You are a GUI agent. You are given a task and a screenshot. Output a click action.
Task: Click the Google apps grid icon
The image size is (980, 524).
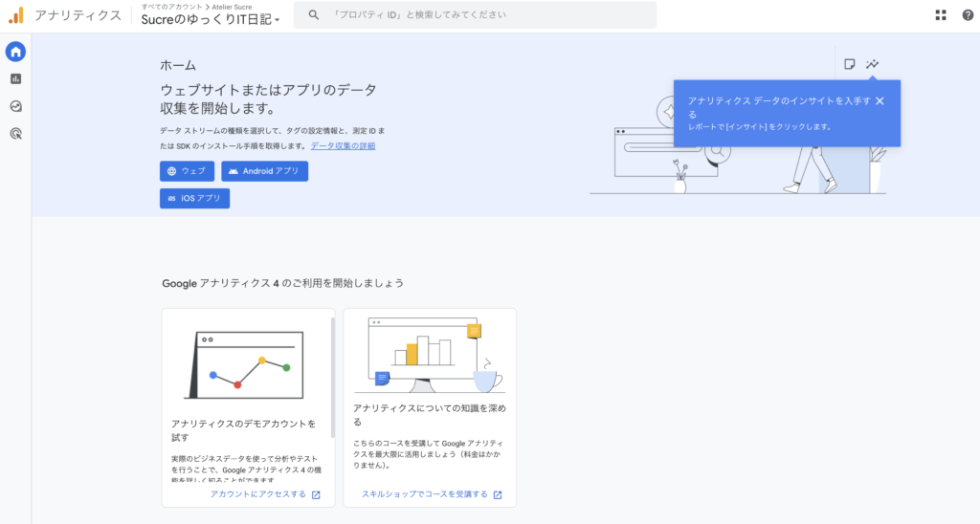tap(940, 15)
